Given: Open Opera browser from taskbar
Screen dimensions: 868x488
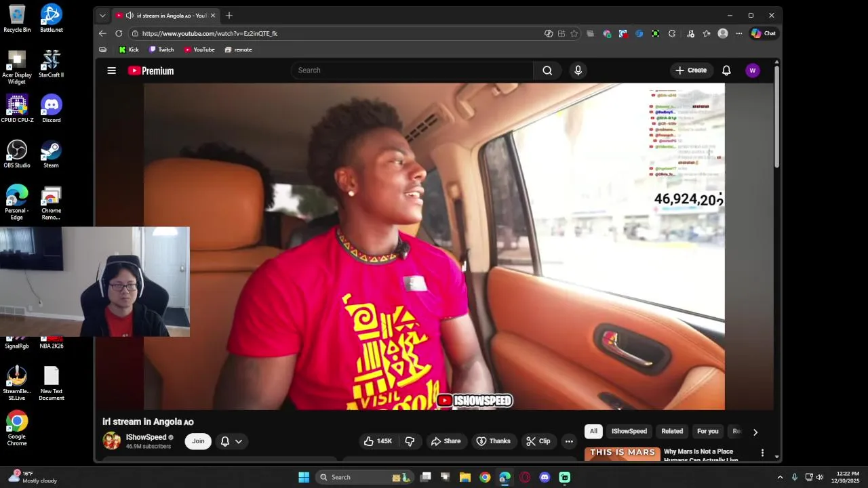Looking at the screenshot, I should coord(525,477).
